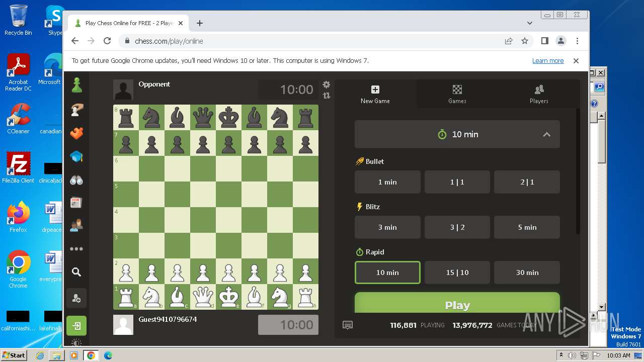
Task: Go back with the browser back arrow
Action: [75, 41]
